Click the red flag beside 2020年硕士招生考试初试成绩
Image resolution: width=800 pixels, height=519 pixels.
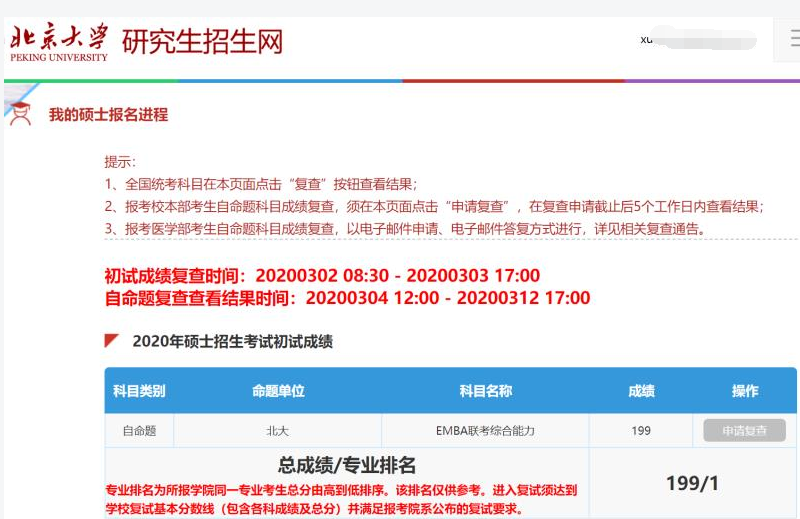point(112,340)
